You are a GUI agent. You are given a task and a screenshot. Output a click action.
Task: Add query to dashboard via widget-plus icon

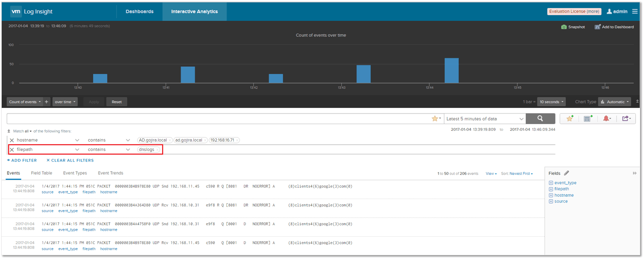(588, 119)
